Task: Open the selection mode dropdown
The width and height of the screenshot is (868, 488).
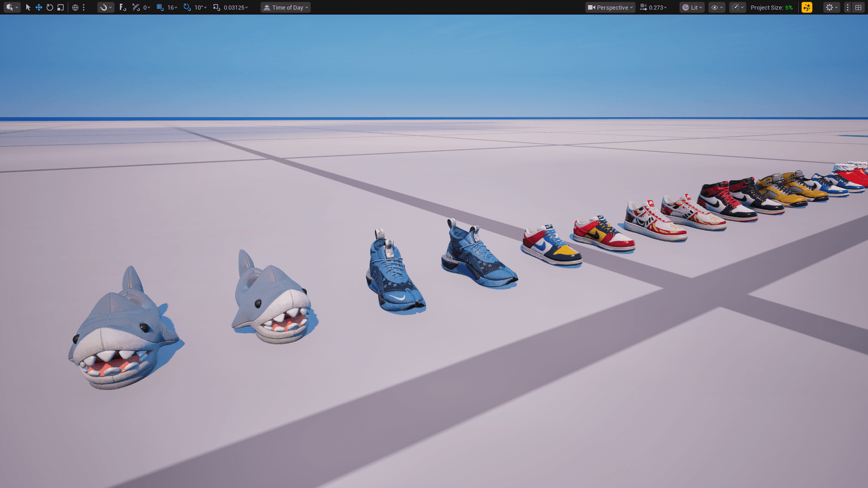Action: point(12,7)
